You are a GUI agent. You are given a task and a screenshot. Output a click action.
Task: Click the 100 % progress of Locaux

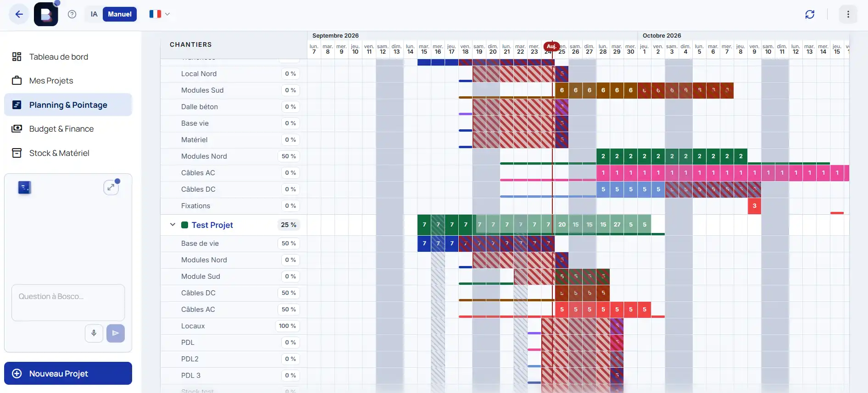coord(287,326)
